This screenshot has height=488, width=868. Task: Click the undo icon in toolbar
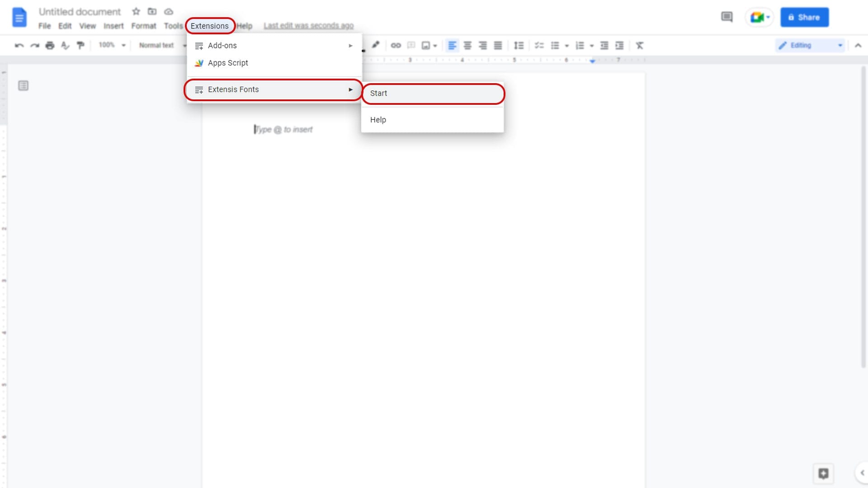[x=19, y=45]
